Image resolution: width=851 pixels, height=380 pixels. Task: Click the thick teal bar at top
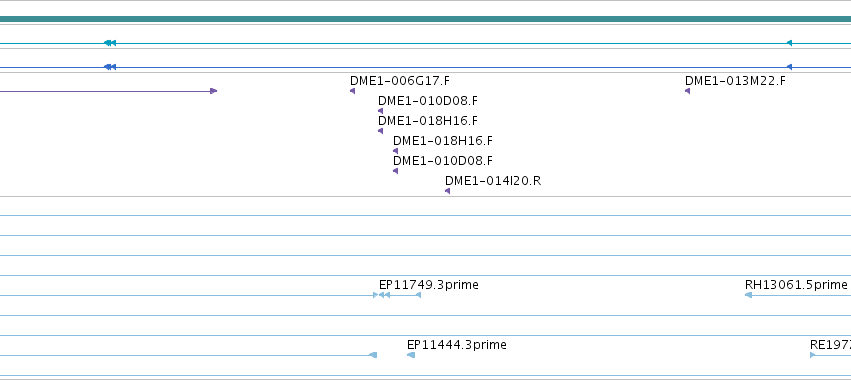(426, 20)
